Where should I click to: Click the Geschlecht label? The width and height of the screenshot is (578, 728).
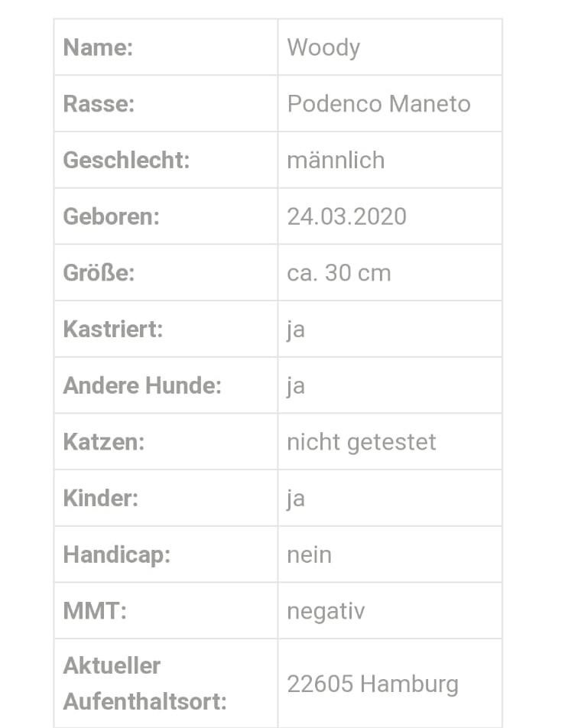[126, 160]
